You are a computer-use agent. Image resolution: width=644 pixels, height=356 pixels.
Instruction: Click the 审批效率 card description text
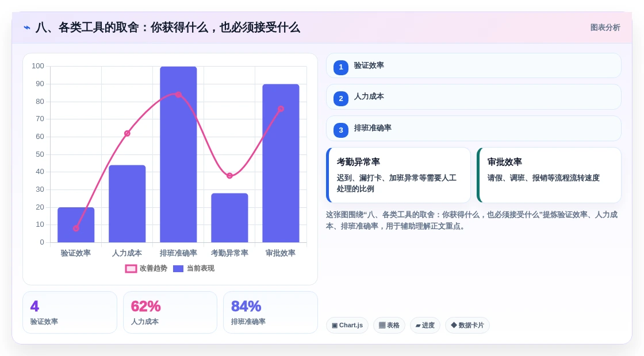pos(543,178)
